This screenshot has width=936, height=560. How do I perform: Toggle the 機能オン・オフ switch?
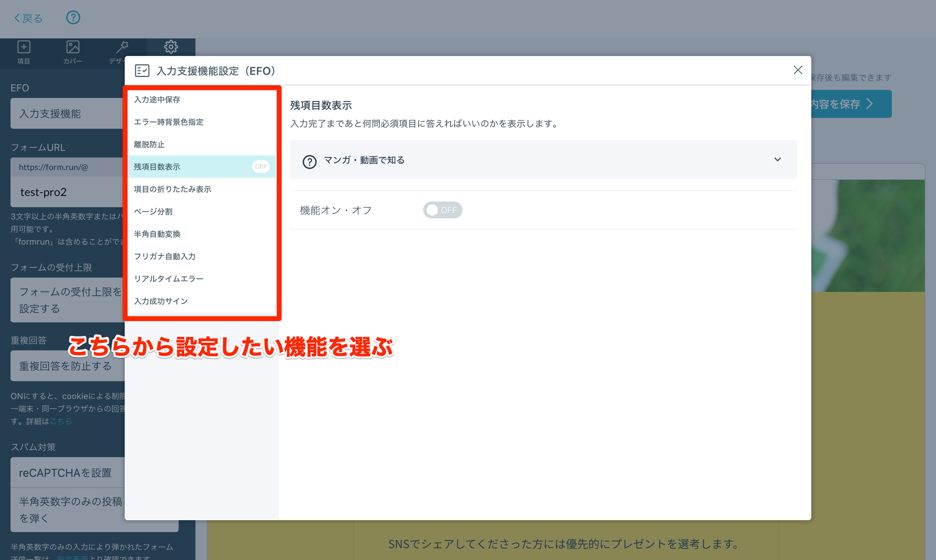(x=442, y=210)
